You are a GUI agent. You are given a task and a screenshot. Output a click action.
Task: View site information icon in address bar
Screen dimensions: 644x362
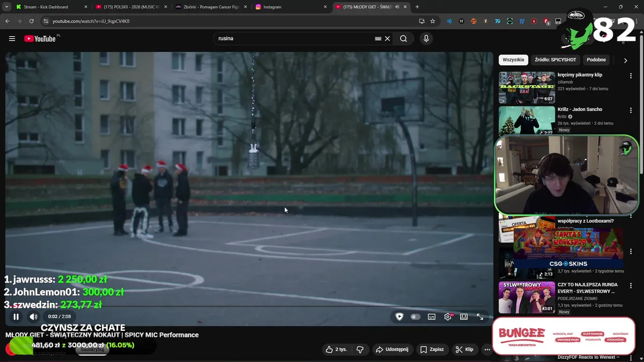[x=46, y=21]
